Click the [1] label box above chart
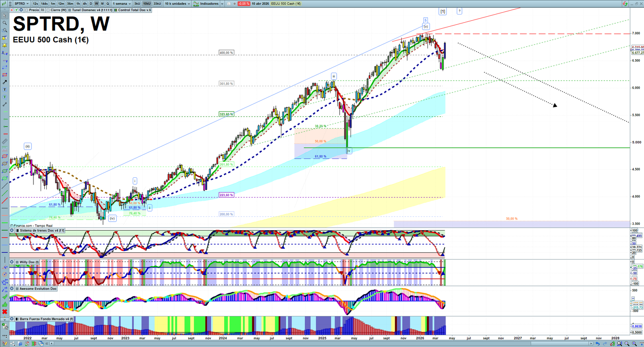The image size is (644, 347). 443,11
